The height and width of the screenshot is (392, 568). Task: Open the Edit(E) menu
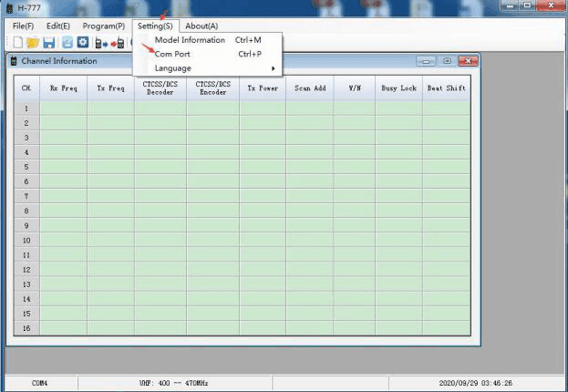58,26
